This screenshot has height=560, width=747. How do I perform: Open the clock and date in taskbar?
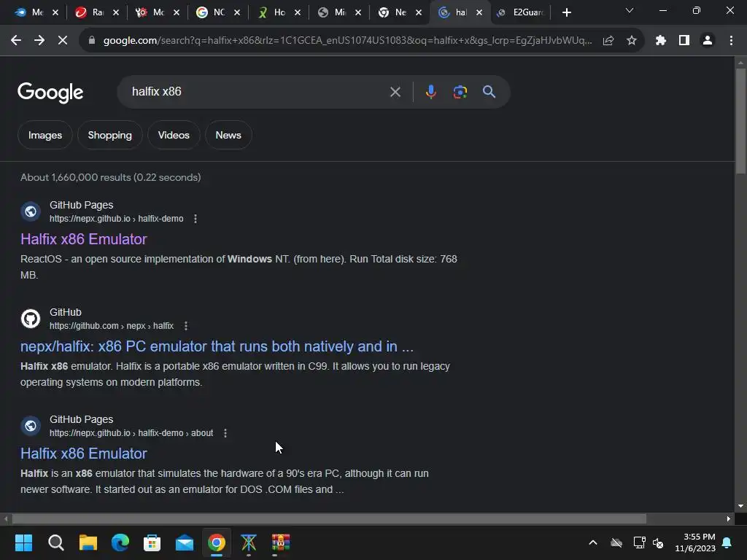[695, 542]
